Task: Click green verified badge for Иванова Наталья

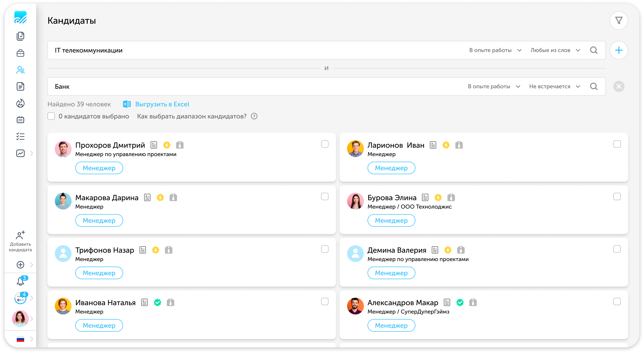Action: coord(158,302)
